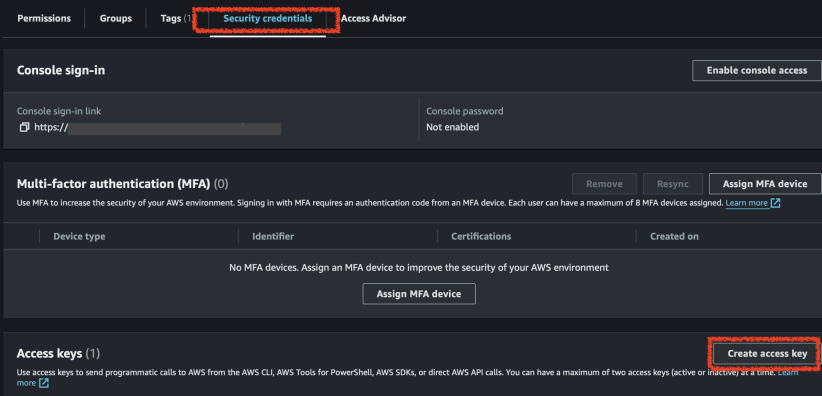Open the MFA Learn more link
The image size is (822, 396).
point(747,203)
